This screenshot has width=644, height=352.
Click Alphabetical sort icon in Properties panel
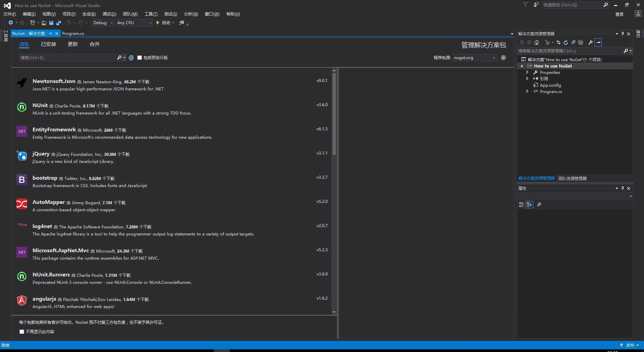click(529, 205)
